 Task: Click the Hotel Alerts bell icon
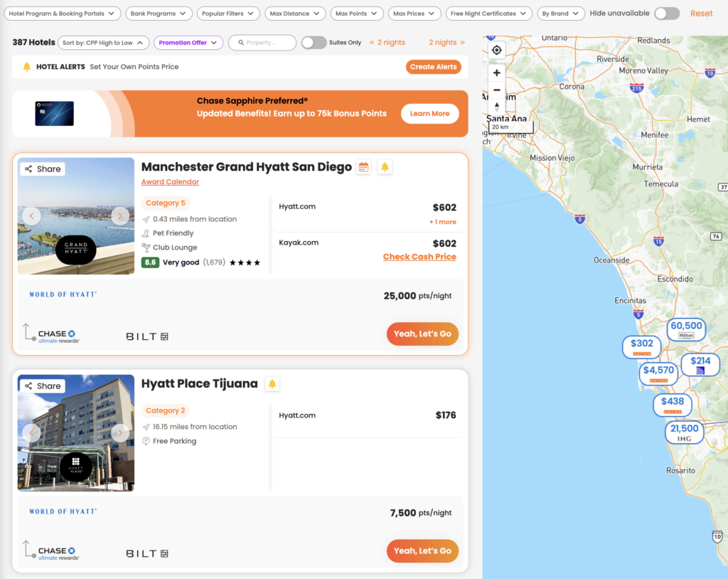tap(27, 66)
